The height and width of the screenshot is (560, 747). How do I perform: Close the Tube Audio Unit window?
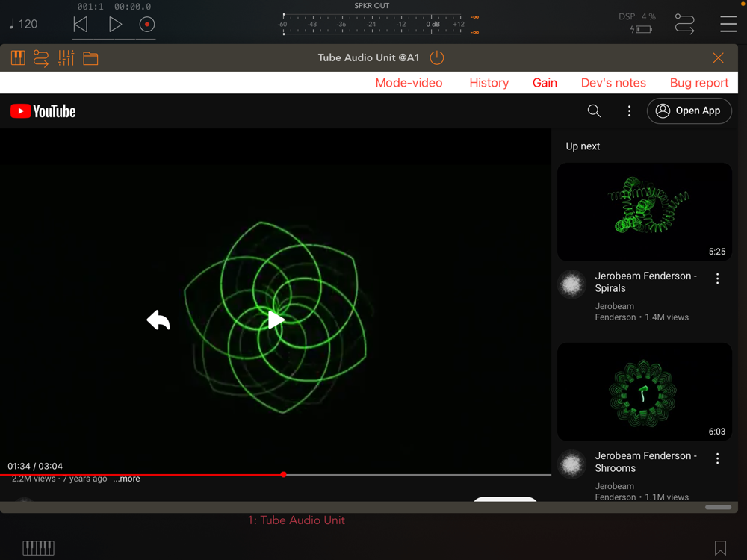(719, 58)
